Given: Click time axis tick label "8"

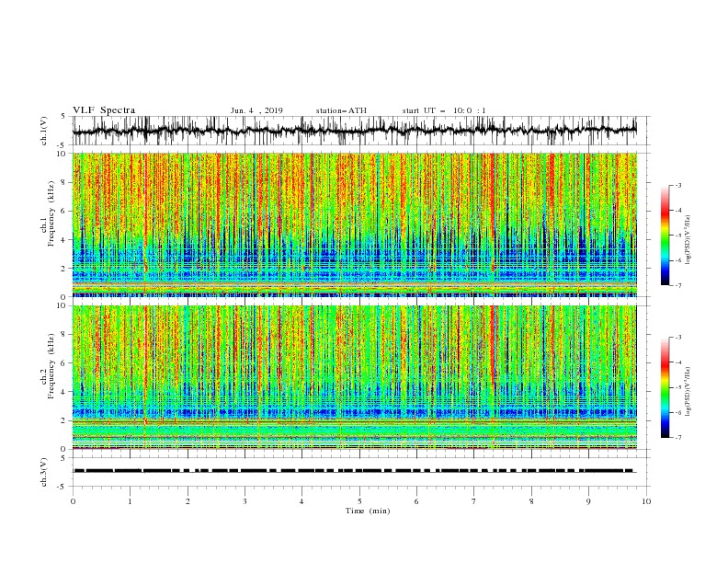Looking at the screenshot, I should pos(531,501).
